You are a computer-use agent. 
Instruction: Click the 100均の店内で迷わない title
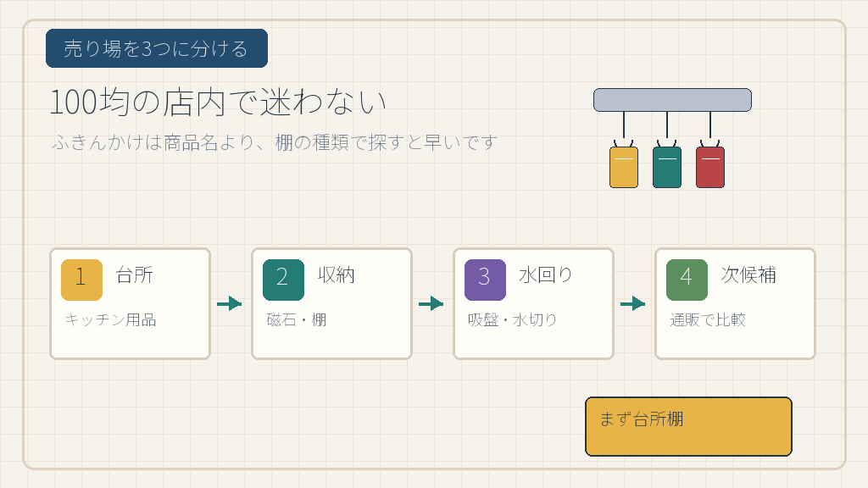218,103
